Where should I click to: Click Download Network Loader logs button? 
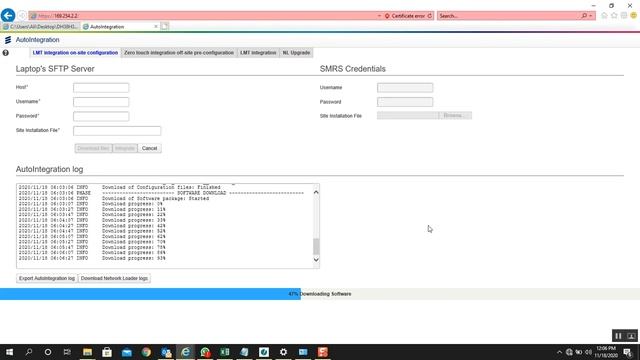[x=114, y=278]
